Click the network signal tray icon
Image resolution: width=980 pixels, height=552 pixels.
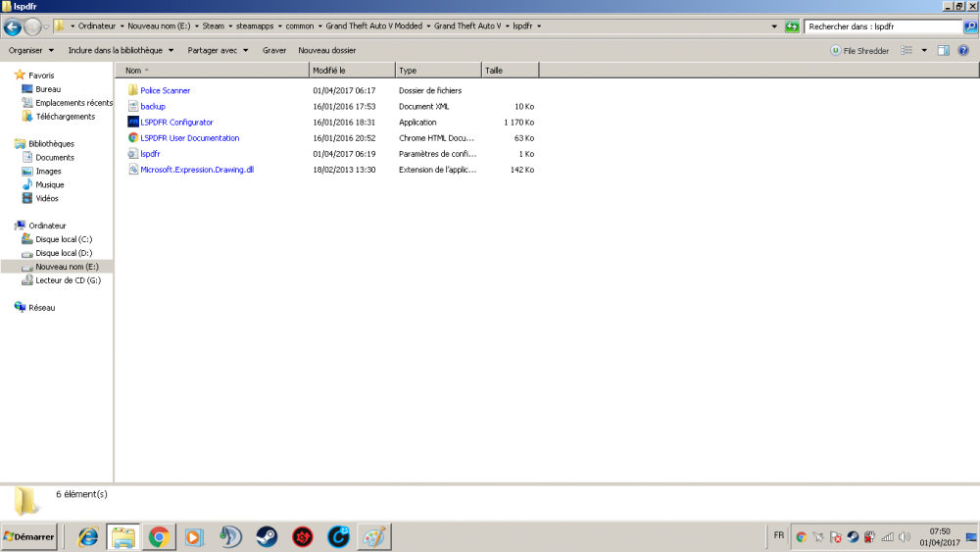pos(888,537)
